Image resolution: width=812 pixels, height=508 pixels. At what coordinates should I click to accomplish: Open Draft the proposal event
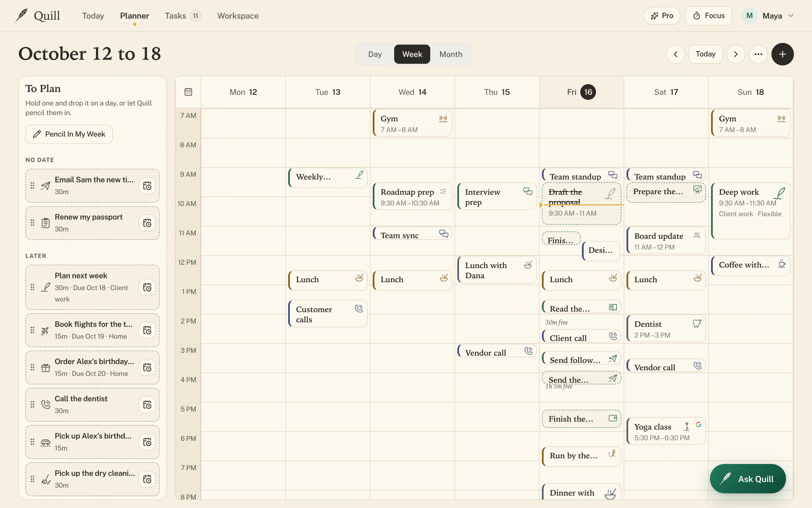coord(581,203)
